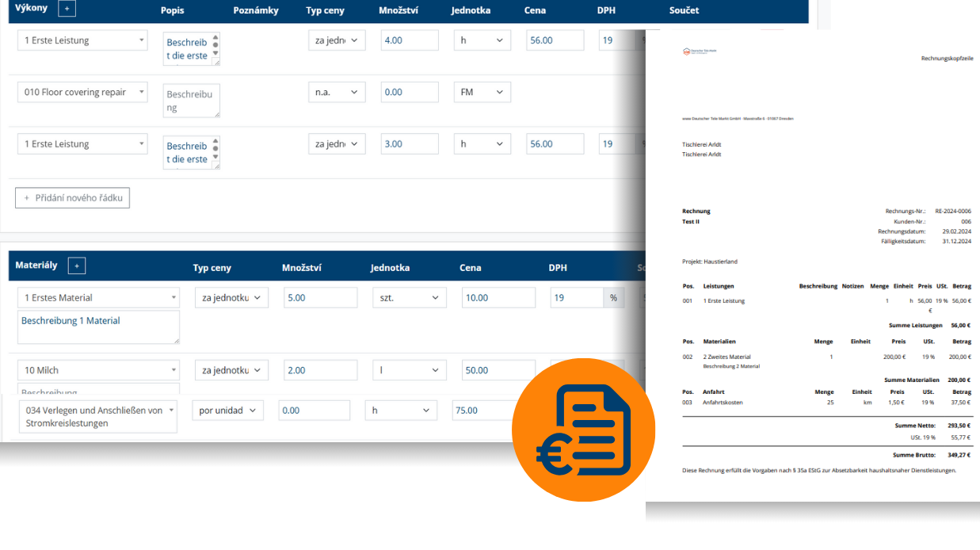Add a new entry with the Materiály plus button
Screen dimensions: 980x550
(77, 266)
